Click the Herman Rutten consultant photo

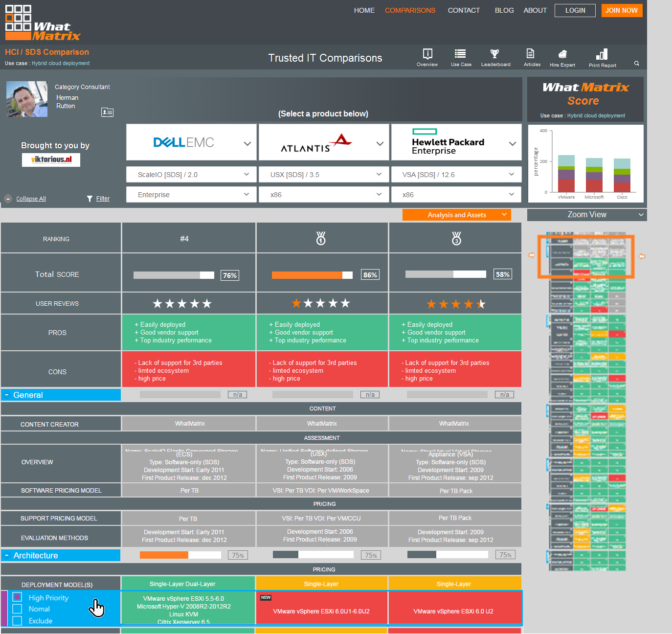coord(27,99)
